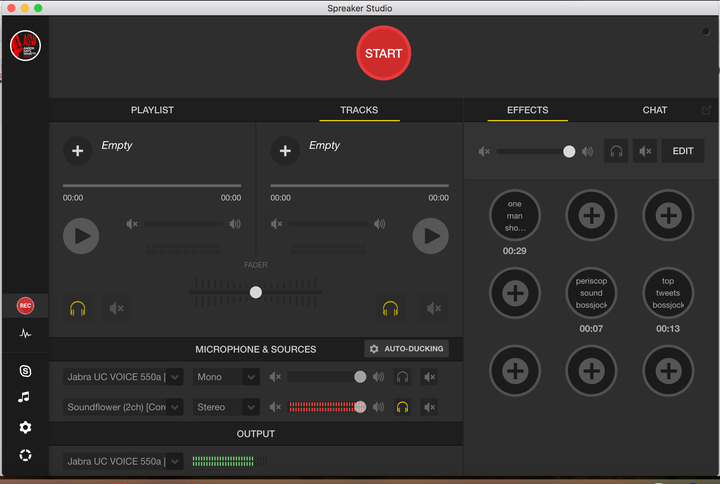720x484 pixels.
Task: Open the Soundflower (2ch) source dropdown
Action: point(123,407)
